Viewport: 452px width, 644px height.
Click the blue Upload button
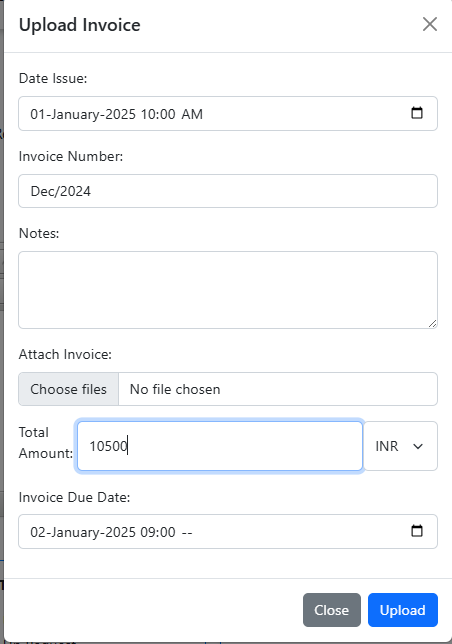[403, 610]
